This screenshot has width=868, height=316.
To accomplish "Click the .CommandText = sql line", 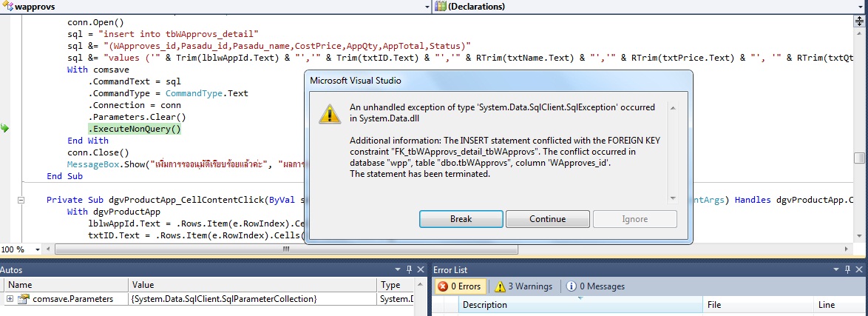I will click(x=135, y=81).
